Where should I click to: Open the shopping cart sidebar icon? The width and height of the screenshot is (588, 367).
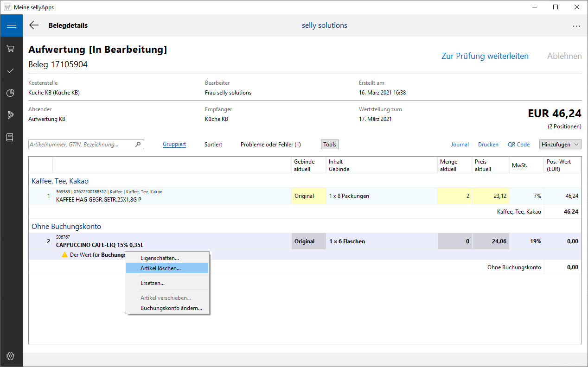point(11,49)
